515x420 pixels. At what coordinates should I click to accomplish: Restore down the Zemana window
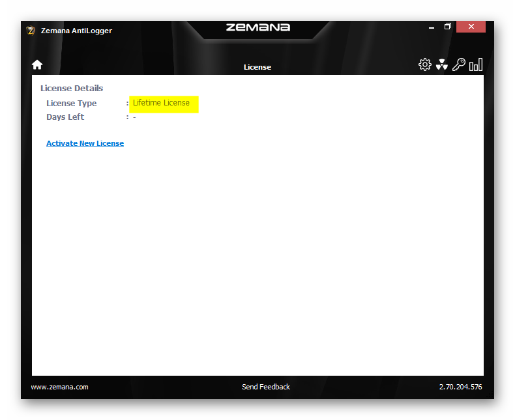pos(447,27)
